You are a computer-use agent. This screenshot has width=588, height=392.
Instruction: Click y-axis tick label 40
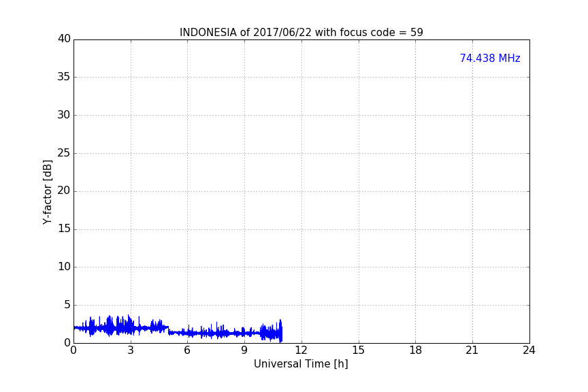tap(64, 39)
